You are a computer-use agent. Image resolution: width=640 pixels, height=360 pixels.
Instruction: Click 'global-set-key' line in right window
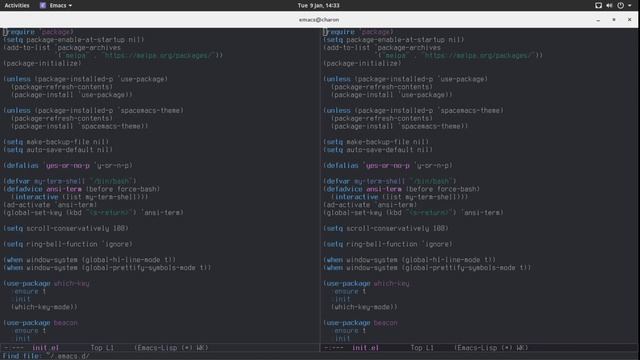413,213
